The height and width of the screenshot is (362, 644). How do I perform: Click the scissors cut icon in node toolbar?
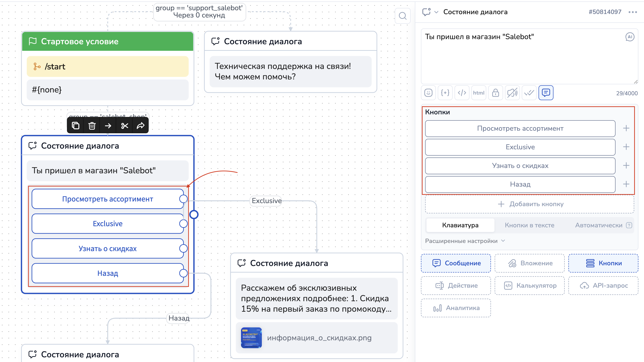125,126
